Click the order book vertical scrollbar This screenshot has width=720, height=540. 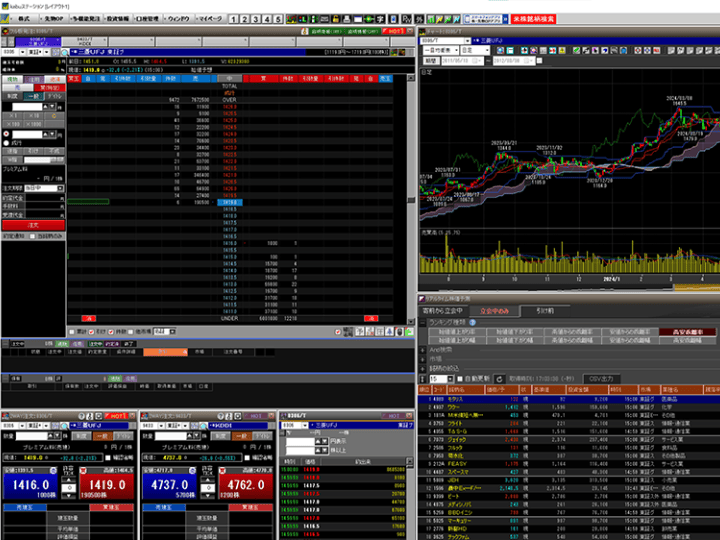[x=411, y=200]
